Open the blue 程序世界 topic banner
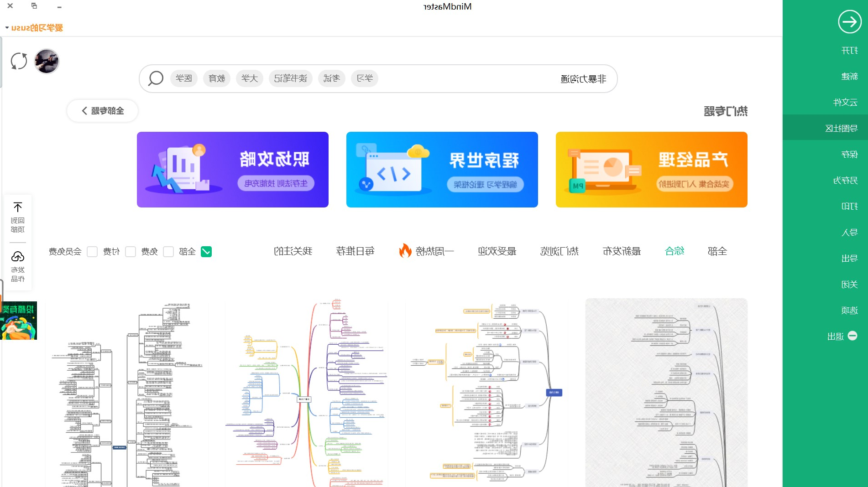The height and width of the screenshot is (487, 868). [x=442, y=170]
